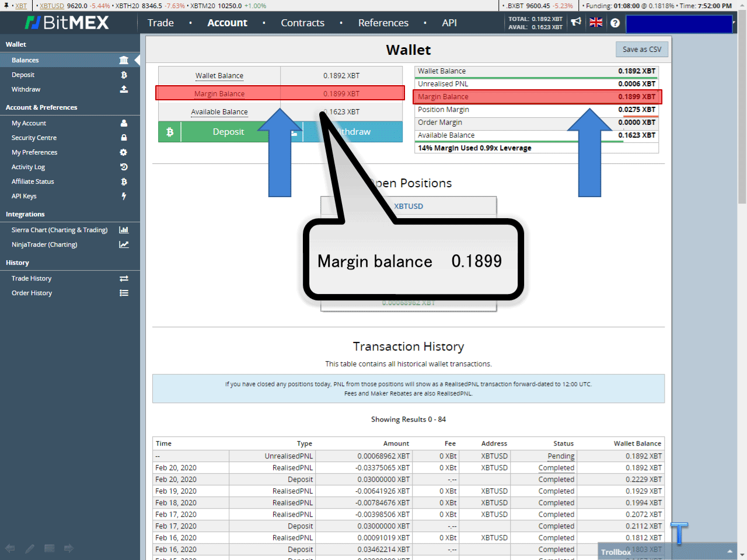Click the XBT ticker link in top bar
This screenshot has width=747, height=560.
tap(21, 6)
